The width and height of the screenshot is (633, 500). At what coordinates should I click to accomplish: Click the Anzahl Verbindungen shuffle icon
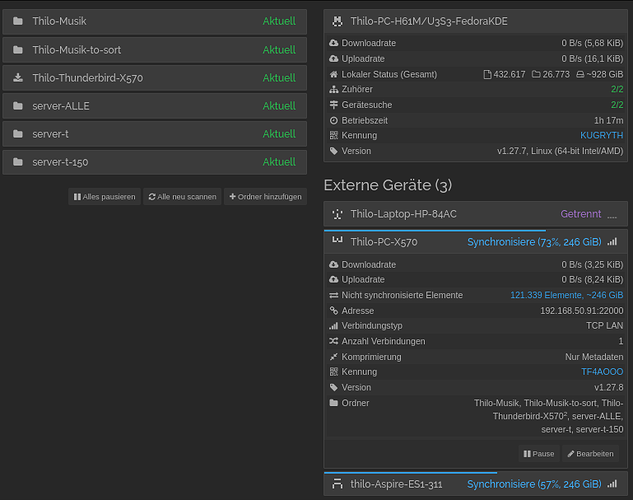tap(333, 341)
